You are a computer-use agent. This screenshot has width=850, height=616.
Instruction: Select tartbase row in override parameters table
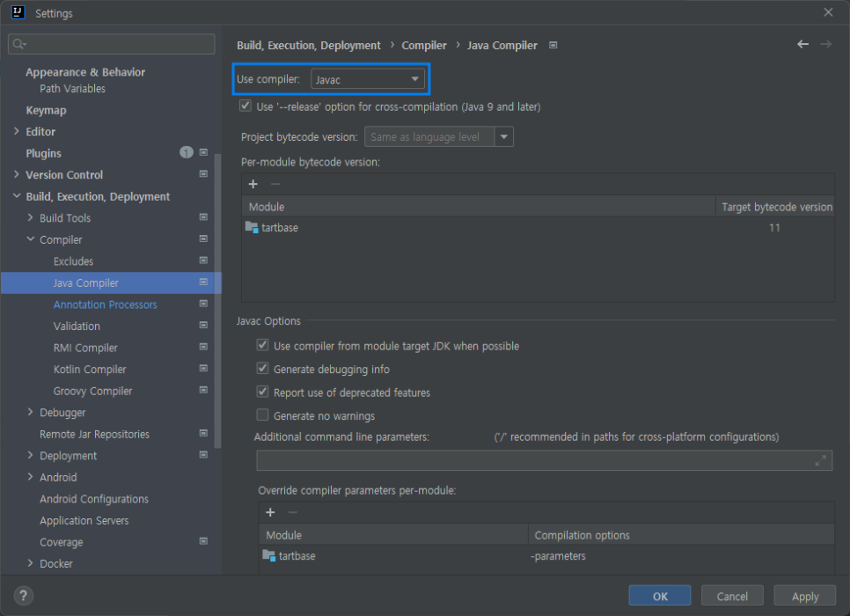click(546, 556)
